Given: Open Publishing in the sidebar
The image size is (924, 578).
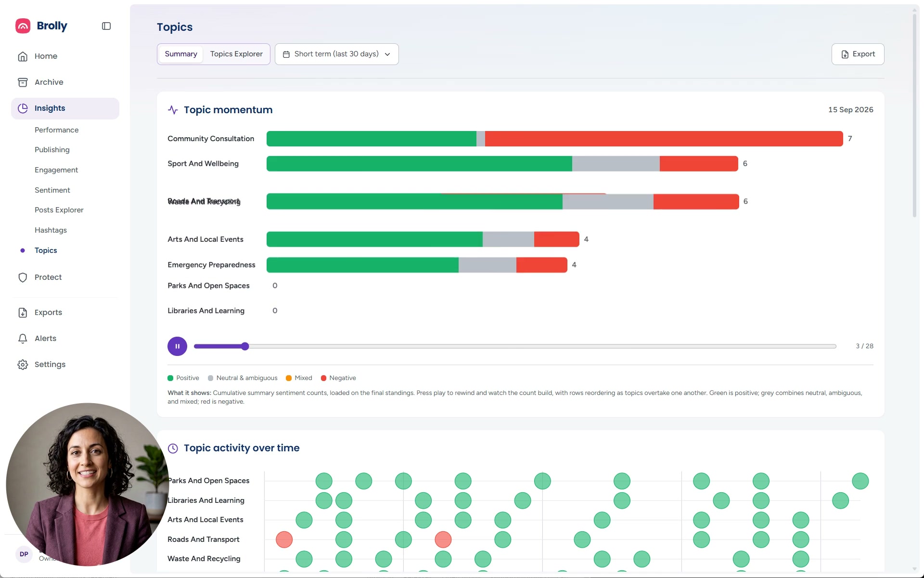Looking at the screenshot, I should tap(52, 150).
